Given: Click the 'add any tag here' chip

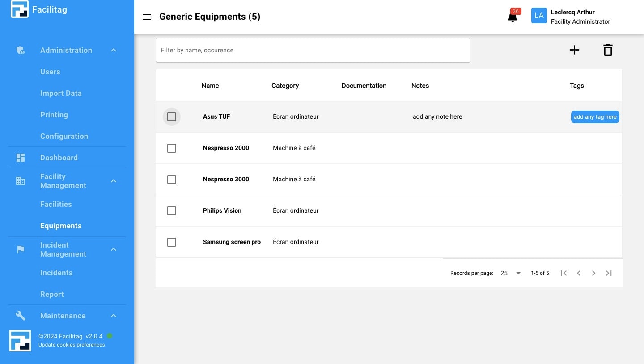Looking at the screenshot, I should tap(595, 117).
